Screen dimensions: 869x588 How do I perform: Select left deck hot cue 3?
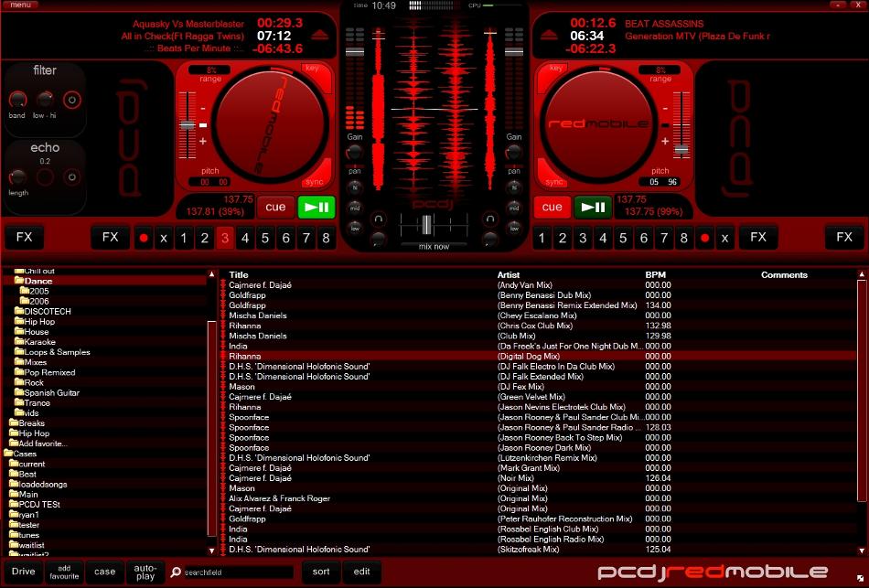(x=224, y=238)
